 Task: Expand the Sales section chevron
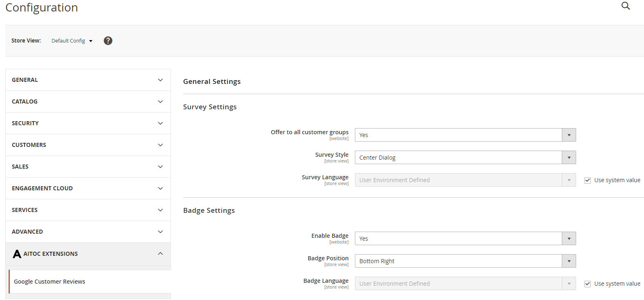click(160, 167)
